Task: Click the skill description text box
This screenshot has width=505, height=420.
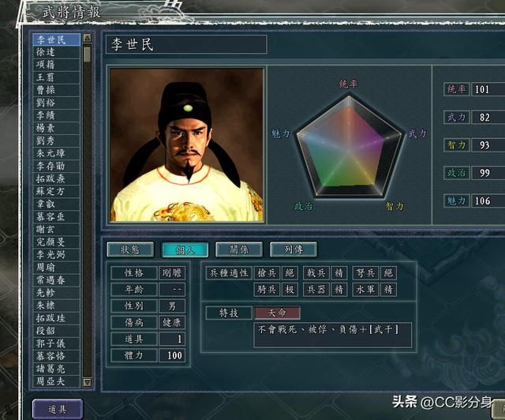Action: click(333, 335)
